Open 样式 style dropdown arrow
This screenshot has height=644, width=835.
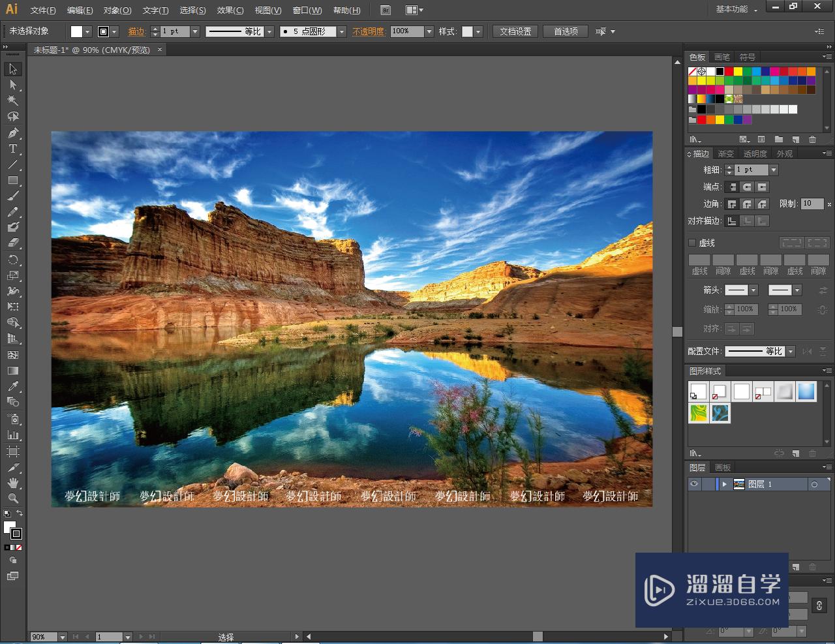(x=478, y=31)
